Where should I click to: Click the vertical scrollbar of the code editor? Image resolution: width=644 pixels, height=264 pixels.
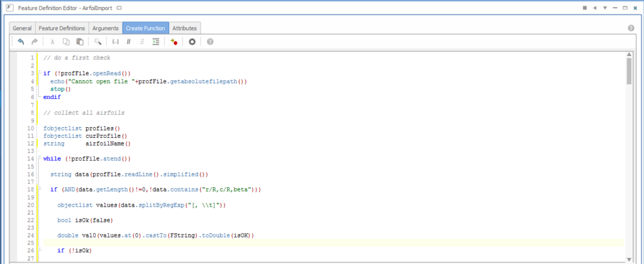point(629,71)
